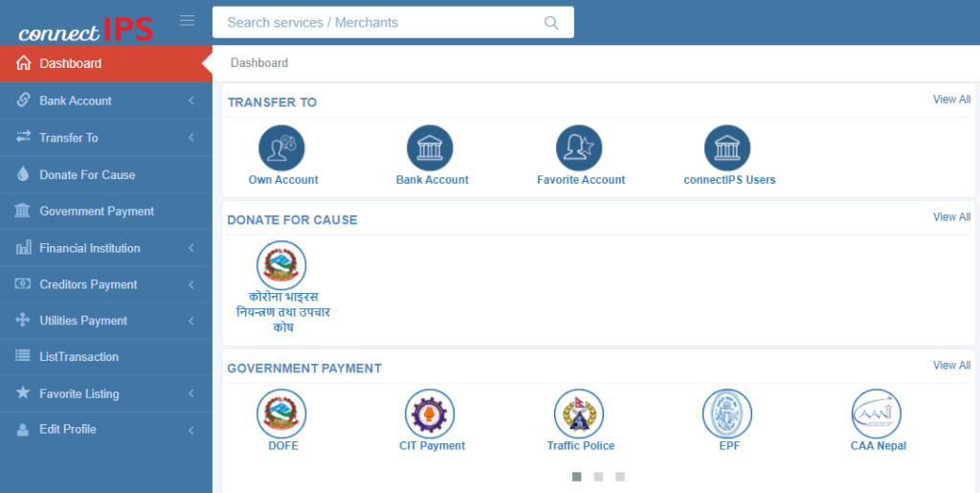Click the Dashboard breadcrumb text
Image resolution: width=980 pixels, height=493 pixels.
(x=259, y=63)
